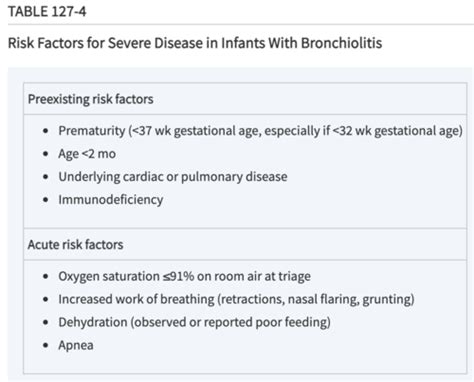Click the bullet before Prematurity
Image resolution: width=474 pixels, height=382 pixels.
(x=46, y=131)
